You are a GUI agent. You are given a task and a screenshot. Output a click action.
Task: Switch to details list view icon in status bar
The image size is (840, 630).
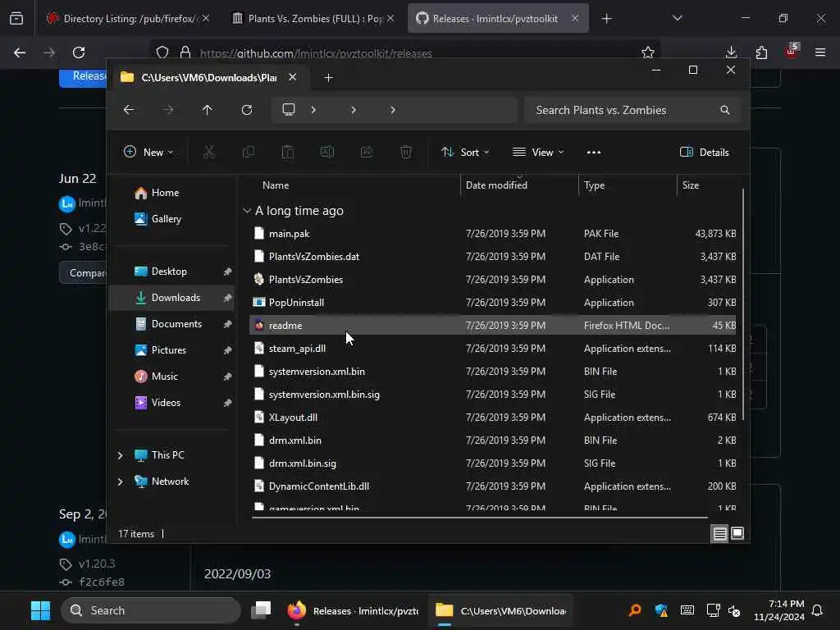(719, 533)
